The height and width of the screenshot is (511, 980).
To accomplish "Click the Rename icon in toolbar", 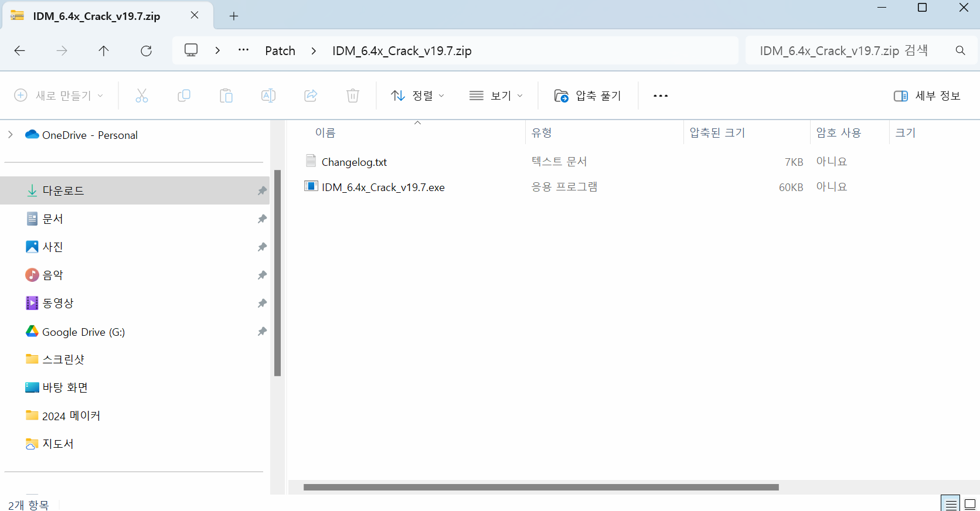I will pyautogui.click(x=268, y=96).
